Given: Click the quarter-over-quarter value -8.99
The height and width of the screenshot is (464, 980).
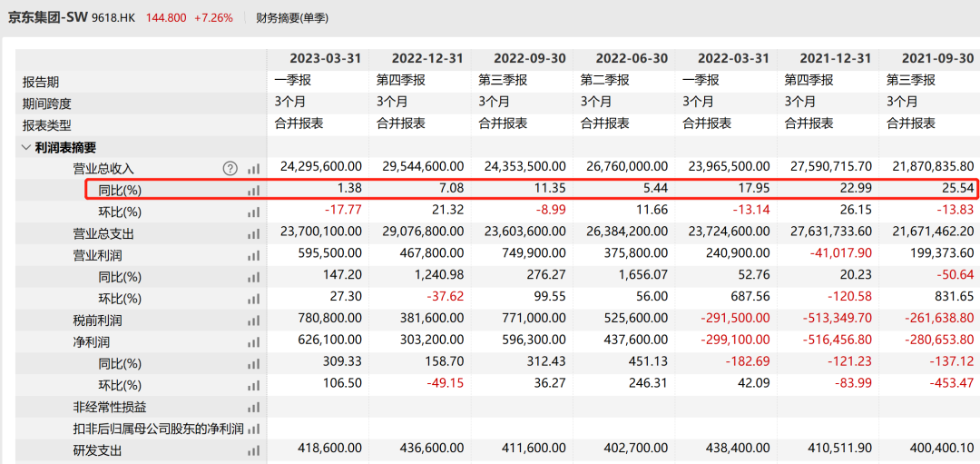Looking at the screenshot, I should click(x=550, y=210).
